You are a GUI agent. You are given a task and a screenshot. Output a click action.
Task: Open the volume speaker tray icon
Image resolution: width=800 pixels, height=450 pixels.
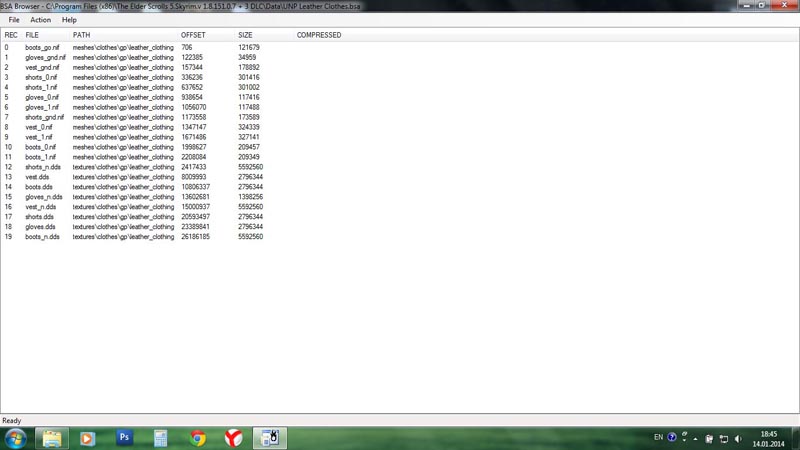click(x=738, y=439)
